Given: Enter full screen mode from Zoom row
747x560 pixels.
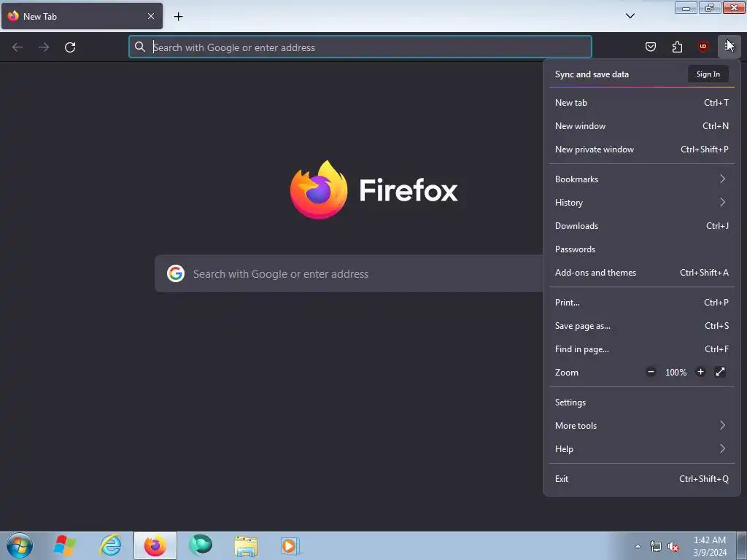Looking at the screenshot, I should coord(720,372).
